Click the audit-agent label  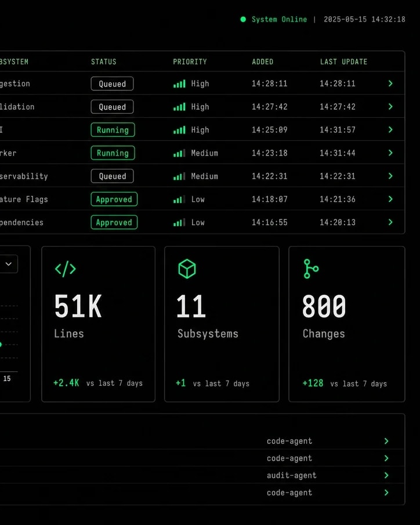(291, 476)
